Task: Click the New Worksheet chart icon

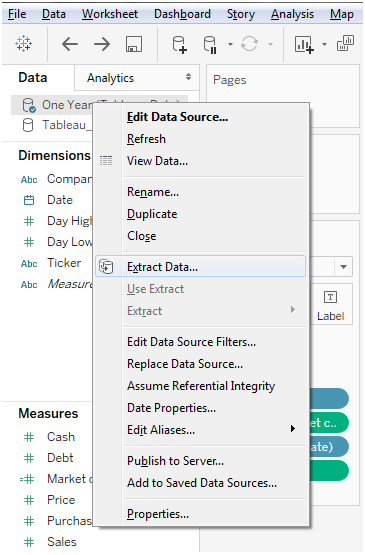Action: [x=304, y=45]
